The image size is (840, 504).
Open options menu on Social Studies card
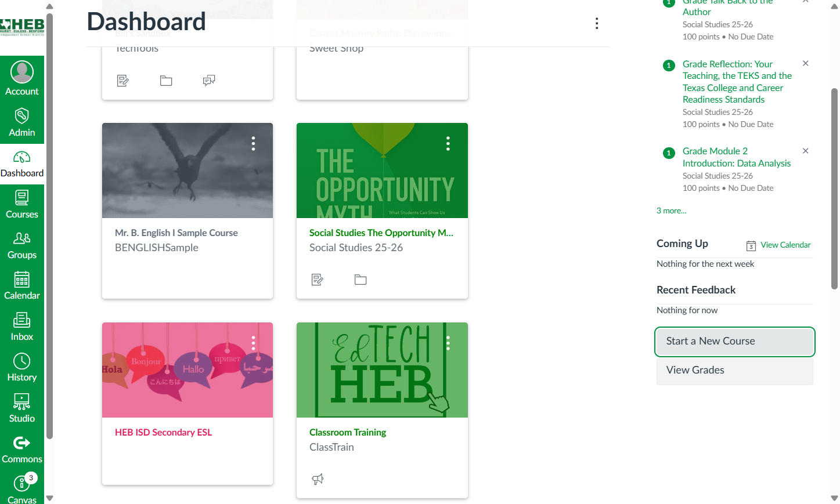point(448,144)
